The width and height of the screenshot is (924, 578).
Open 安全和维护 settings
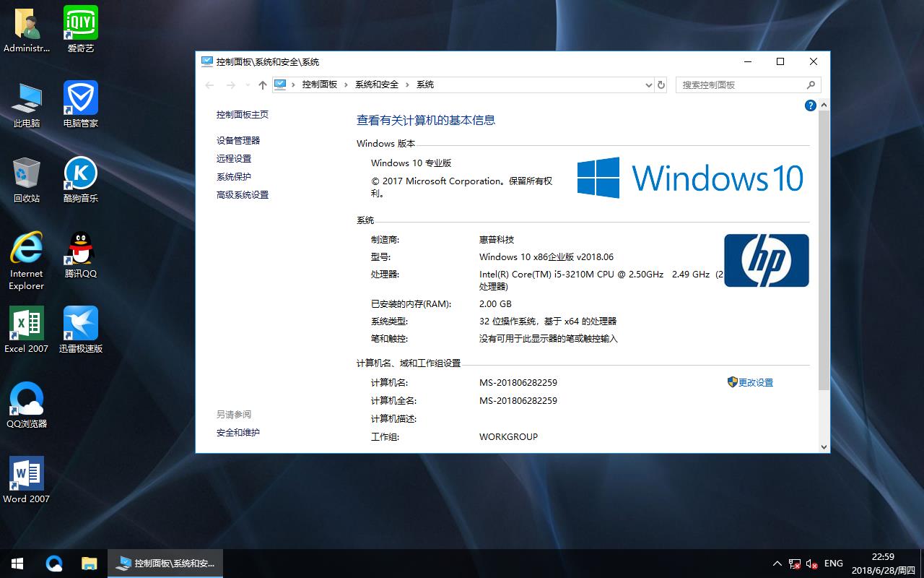[x=237, y=432]
